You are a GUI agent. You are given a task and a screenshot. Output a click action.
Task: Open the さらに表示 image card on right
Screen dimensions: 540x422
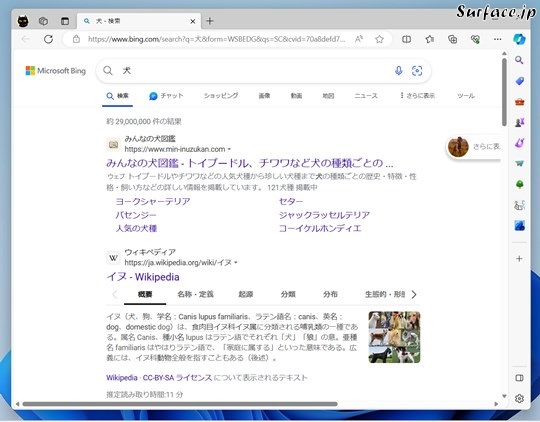474,147
